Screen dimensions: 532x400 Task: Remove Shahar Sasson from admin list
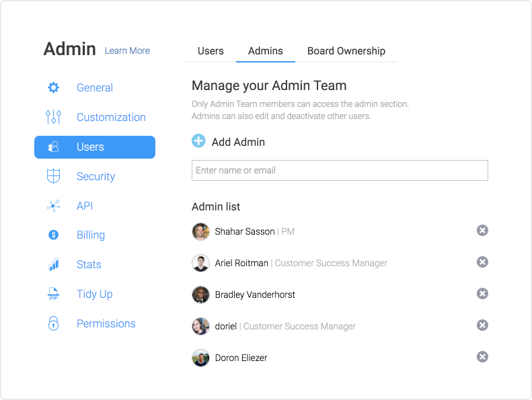[482, 231]
